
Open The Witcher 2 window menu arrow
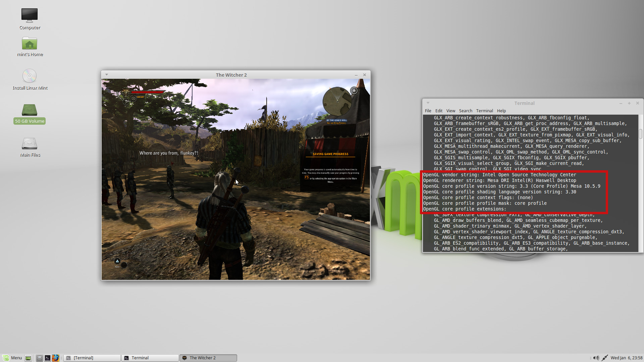(106, 75)
